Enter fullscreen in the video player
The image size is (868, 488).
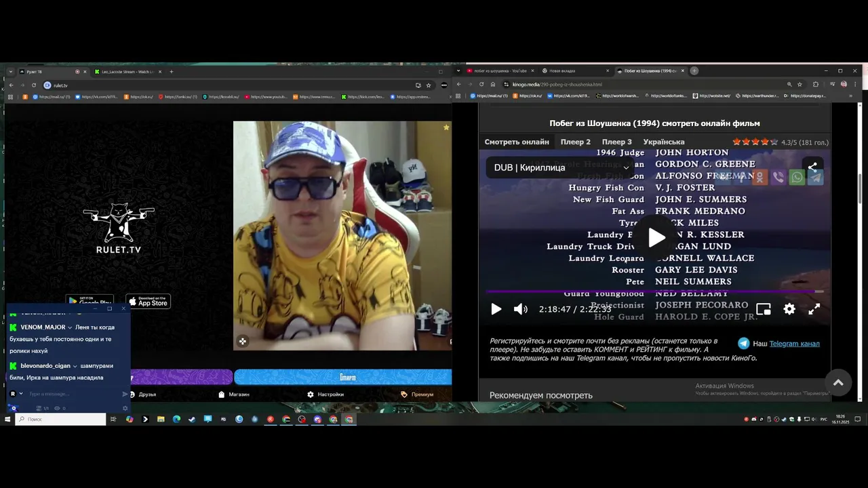(x=814, y=309)
